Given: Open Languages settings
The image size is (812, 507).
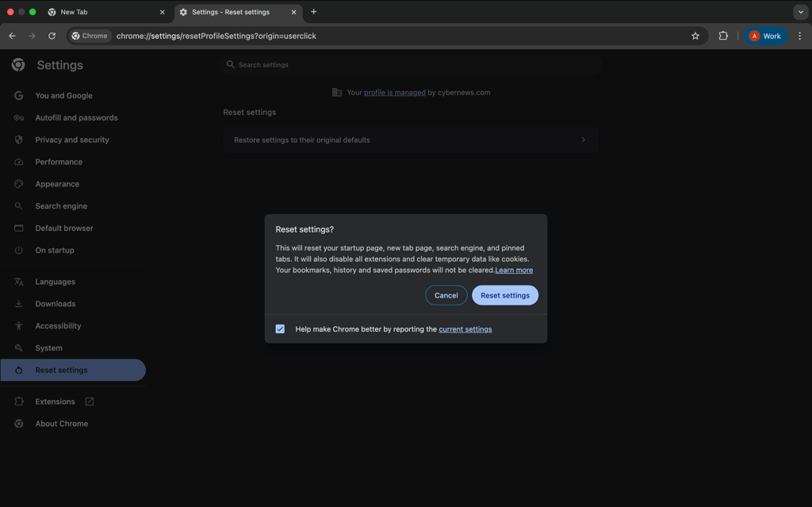Looking at the screenshot, I should 55,282.
